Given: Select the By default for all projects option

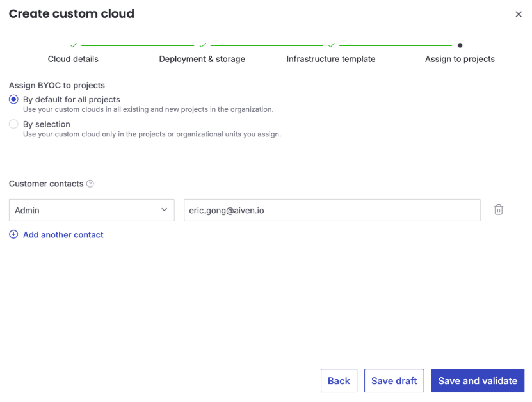Looking at the screenshot, I should point(13,99).
